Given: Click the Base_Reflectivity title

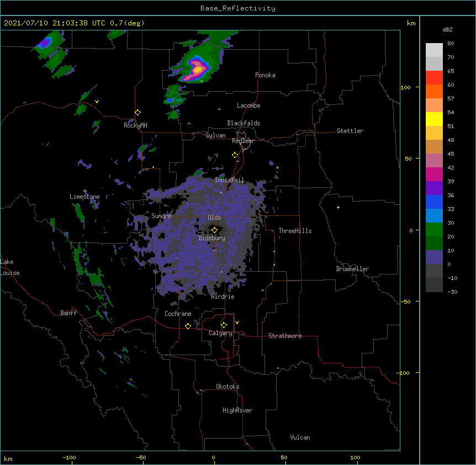Looking at the screenshot, I should (x=238, y=8).
